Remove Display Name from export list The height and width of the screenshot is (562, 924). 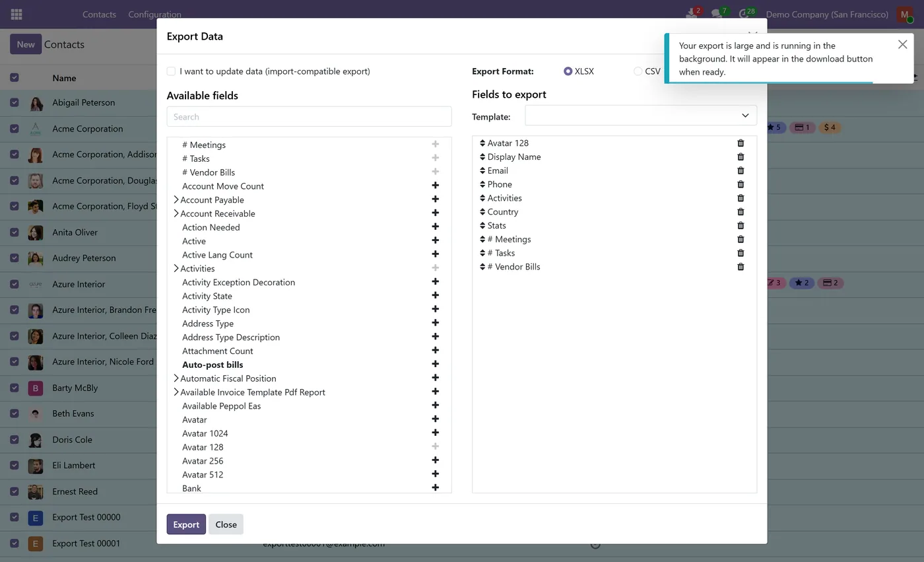[741, 157]
